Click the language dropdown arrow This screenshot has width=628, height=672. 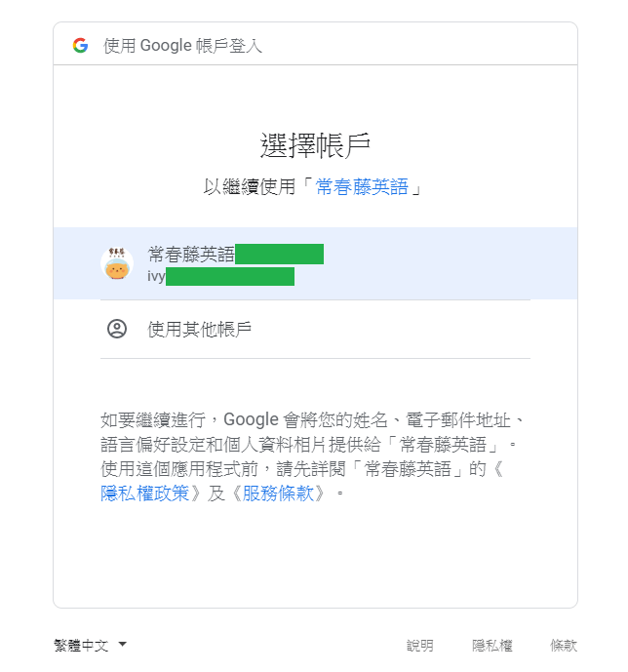pyautogui.click(x=123, y=644)
